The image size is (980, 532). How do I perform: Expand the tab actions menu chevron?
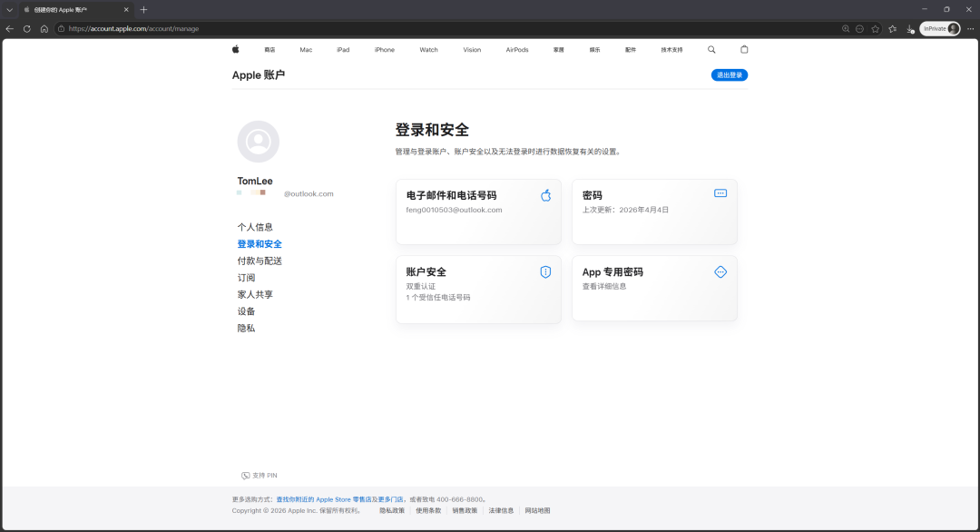(x=9, y=9)
